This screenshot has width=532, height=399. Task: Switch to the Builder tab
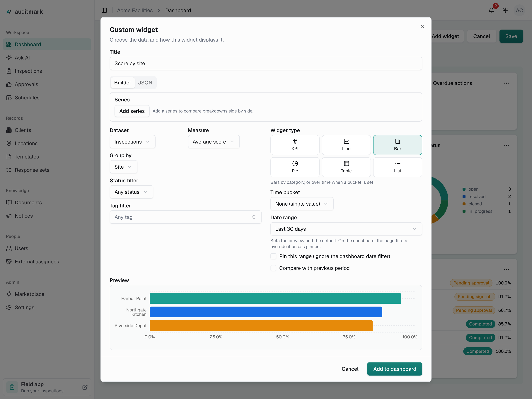pos(123,83)
